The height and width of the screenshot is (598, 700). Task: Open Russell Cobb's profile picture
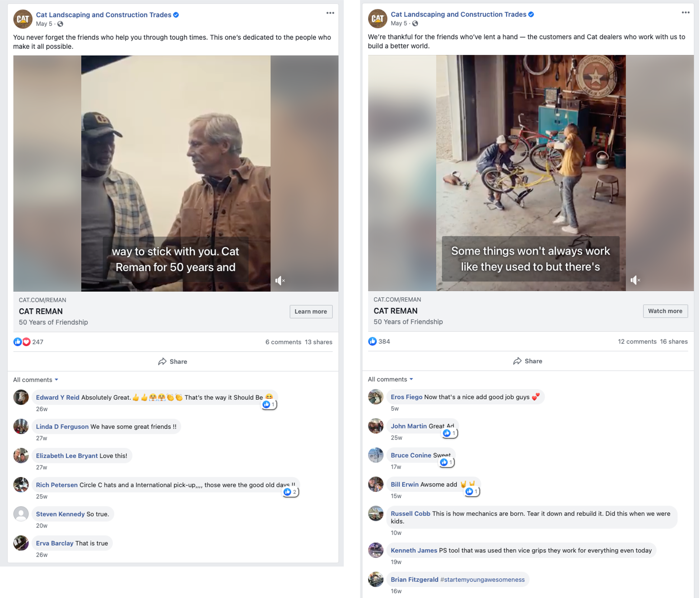point(376,514)
